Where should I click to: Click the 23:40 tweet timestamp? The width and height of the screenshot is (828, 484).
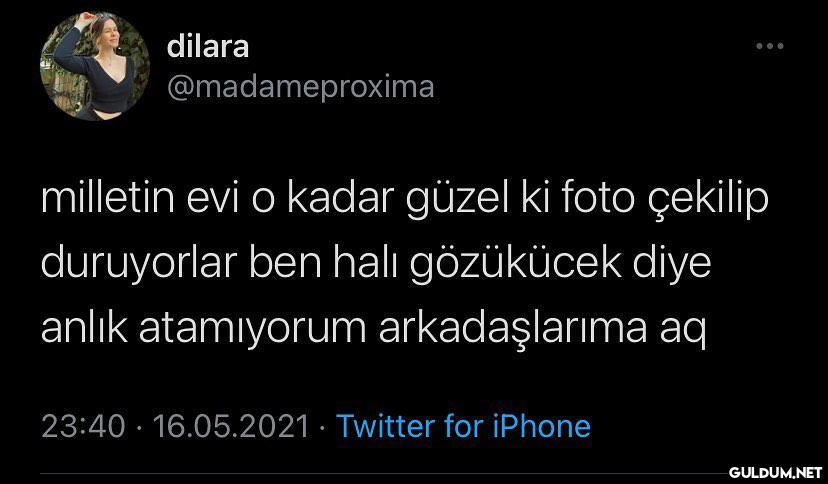coord(83,426)
